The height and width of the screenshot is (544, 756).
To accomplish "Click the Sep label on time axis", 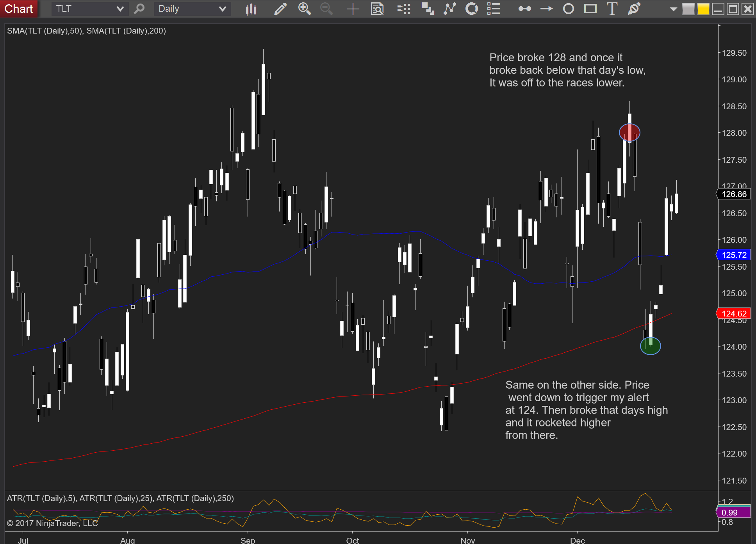I will (x=248, y=540).
